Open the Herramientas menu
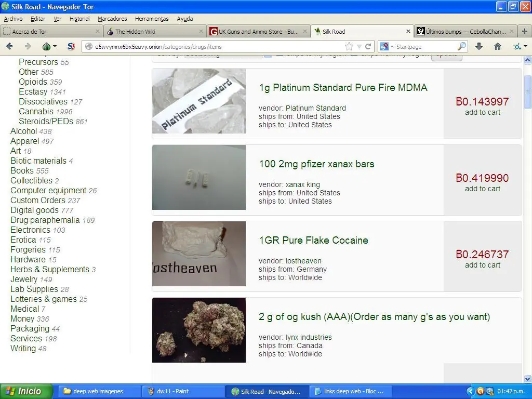The width and height of the screenshot is (532, 399). coord(152,19)
